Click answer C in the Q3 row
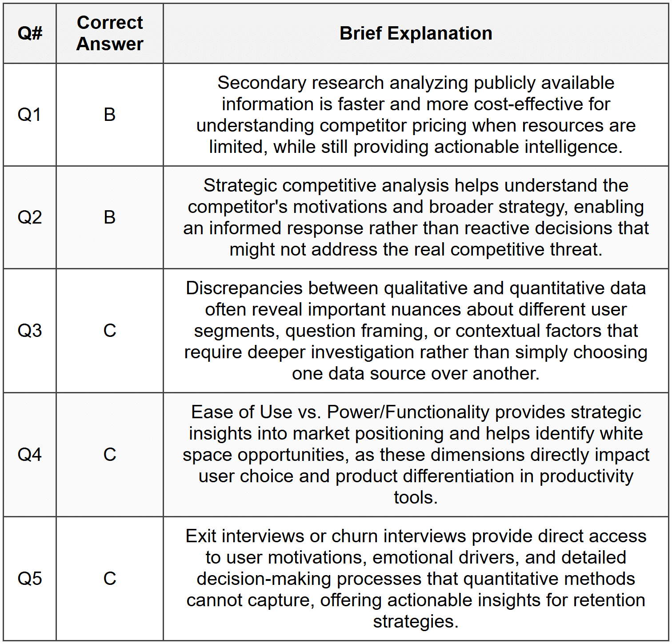This screenshot has width=672, height=644. pos(110,331)
